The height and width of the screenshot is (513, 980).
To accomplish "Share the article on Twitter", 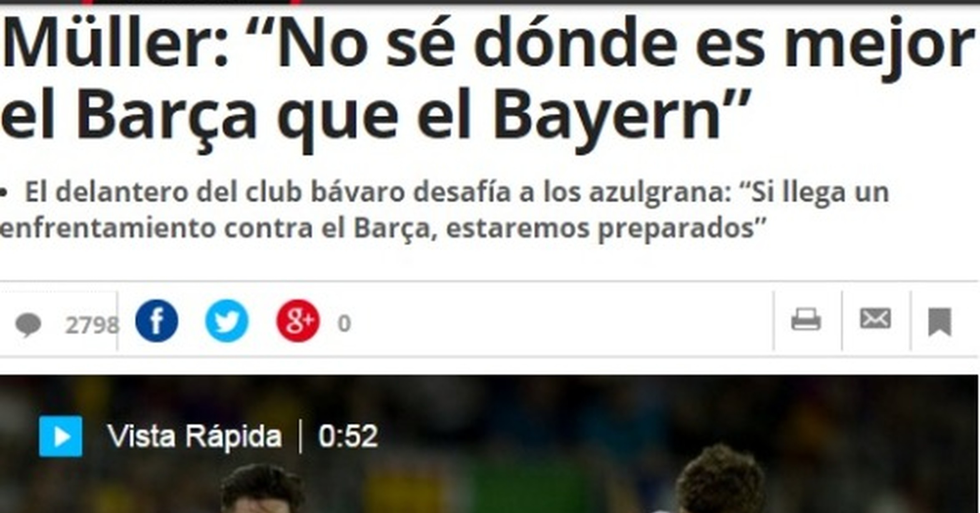I will (x=227, y=321).
